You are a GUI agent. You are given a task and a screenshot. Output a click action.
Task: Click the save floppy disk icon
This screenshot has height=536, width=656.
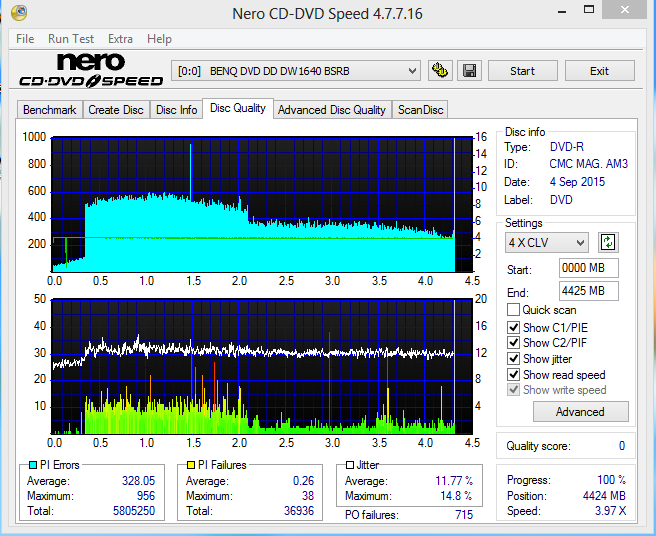click(x=469, y=70)
